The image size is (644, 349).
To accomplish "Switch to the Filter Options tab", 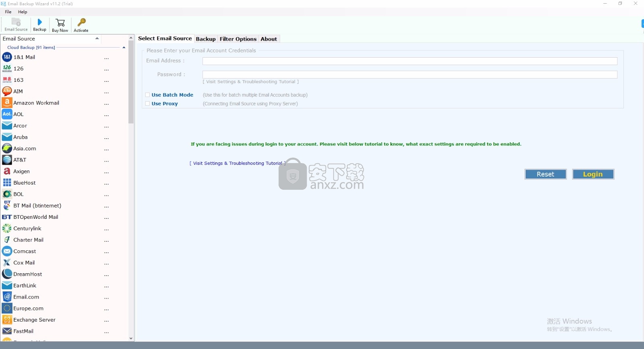I will point(238,39).
